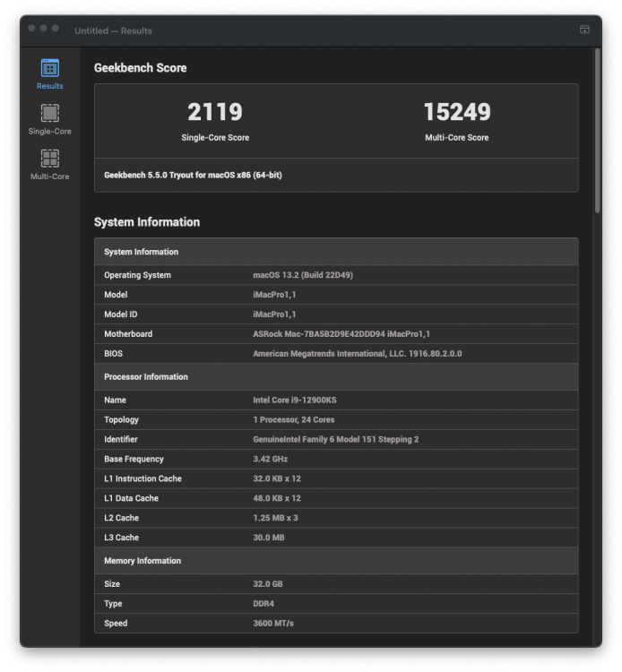Click the memory 'Type' row label
The width and height of the screenshot is (622, 672).
tap(113, 604)
